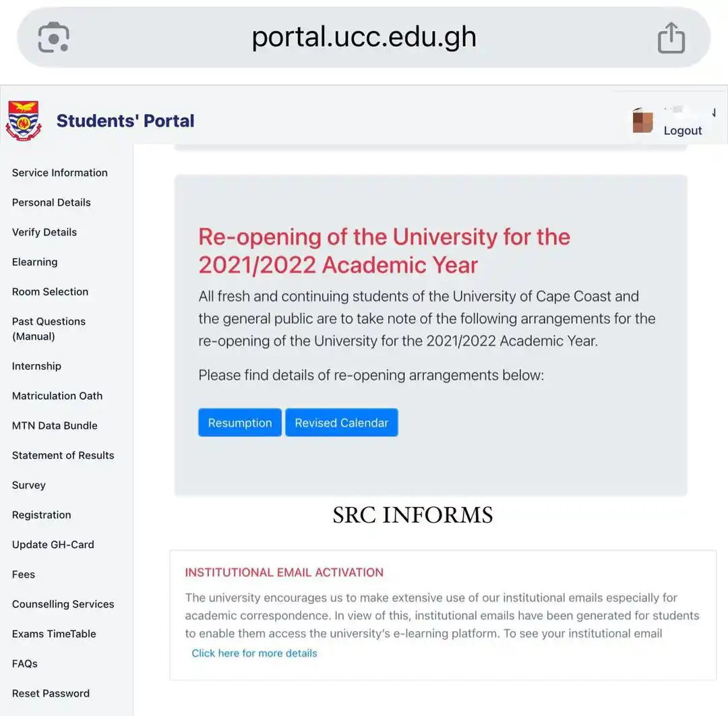The height and width of the screenshot is (716, 728).
Task: Open the Revised Calendar
Action: [341, 422]
